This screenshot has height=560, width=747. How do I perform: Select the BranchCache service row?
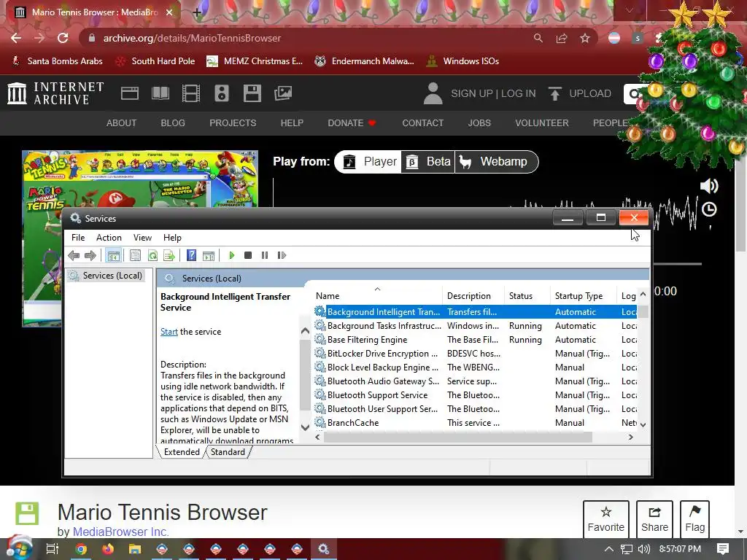pos(475,423)
